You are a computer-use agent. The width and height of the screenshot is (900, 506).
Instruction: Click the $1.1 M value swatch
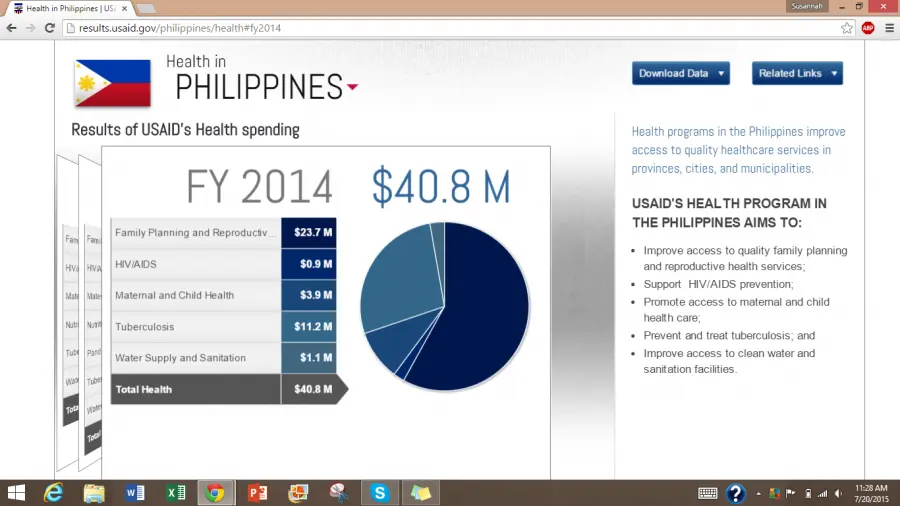coord(309,357)
